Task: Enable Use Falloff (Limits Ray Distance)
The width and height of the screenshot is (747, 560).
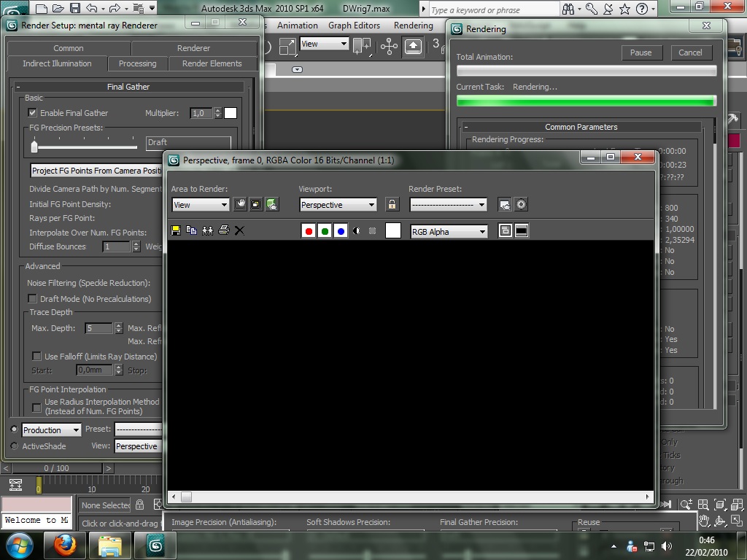Action: tap(36, 356)
